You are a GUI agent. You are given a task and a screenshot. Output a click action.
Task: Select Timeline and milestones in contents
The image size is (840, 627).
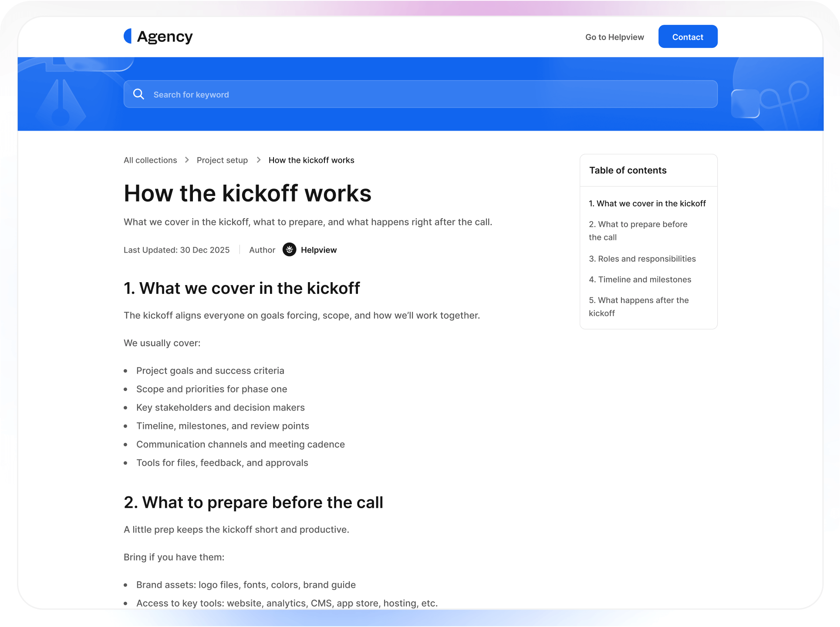click(640, 280)
